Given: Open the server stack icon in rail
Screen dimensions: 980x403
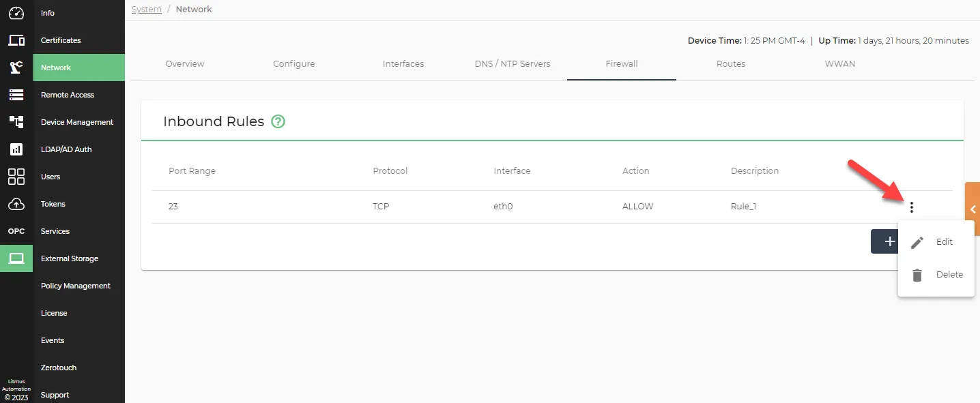Looking at the screenshot, I should click(16, 95).
